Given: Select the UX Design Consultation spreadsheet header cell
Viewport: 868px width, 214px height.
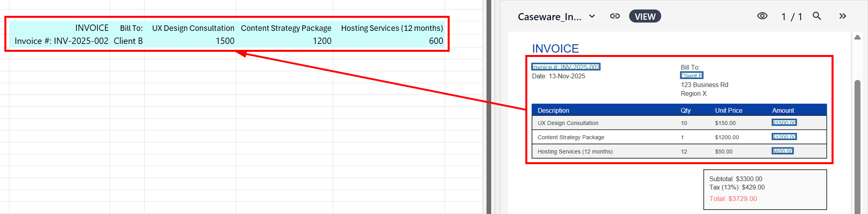Looking at the screenshot, I should coord(193,28).
